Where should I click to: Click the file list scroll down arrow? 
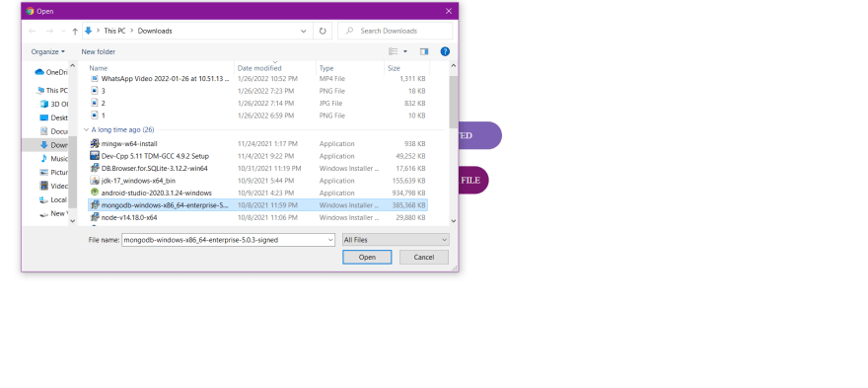tap(454, 220)
